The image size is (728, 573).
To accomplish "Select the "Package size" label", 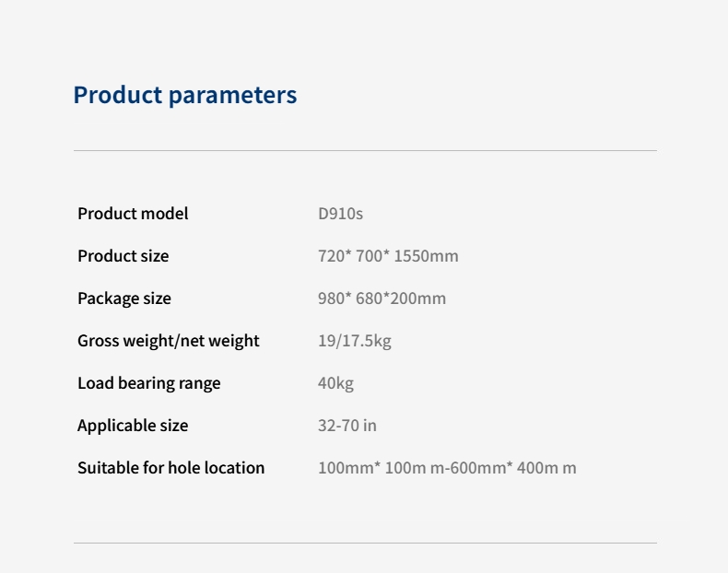I will (x=124, y=298).
